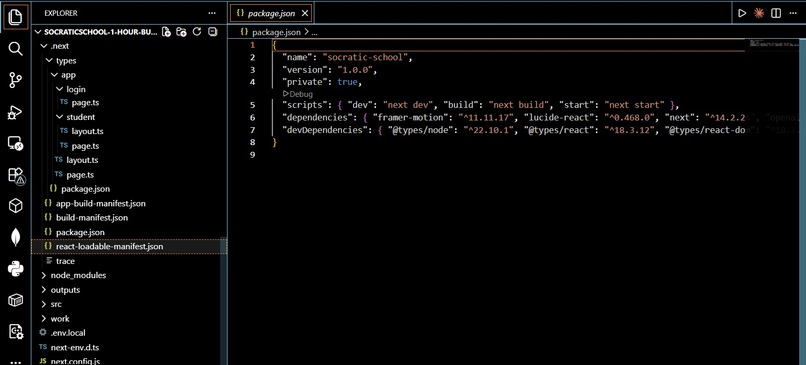Click line number 5 in the gutter
Viewport: 806px width, 365px height.
[x=252, y=105]
